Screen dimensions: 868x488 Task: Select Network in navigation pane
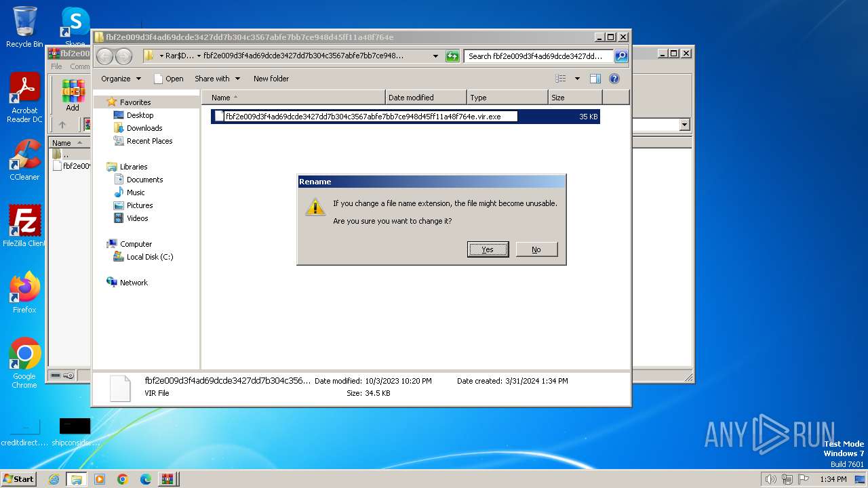click(x=134, y=283)
